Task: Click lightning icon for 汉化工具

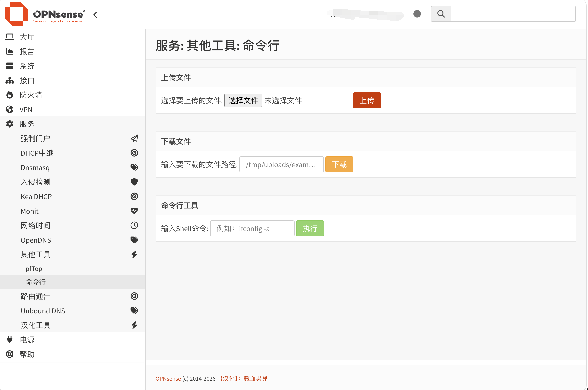Action: (x=134, y=325)
